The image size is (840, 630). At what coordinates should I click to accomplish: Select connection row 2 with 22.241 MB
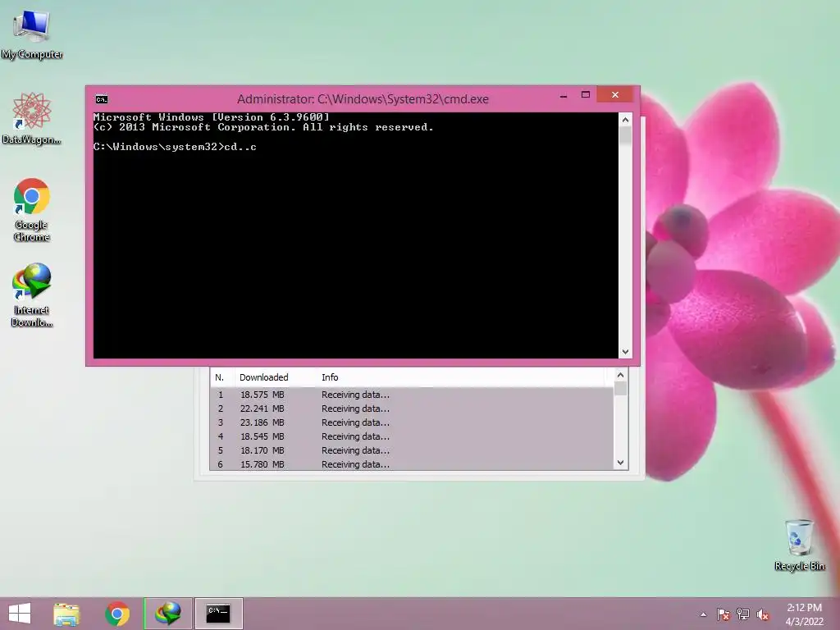pos(412,409)
